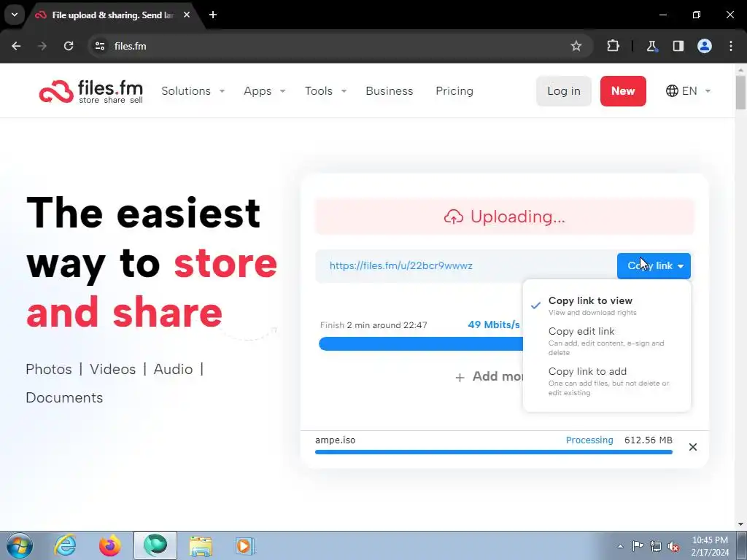
Task: Open the tab search chevron
Action: pos(15,15)
